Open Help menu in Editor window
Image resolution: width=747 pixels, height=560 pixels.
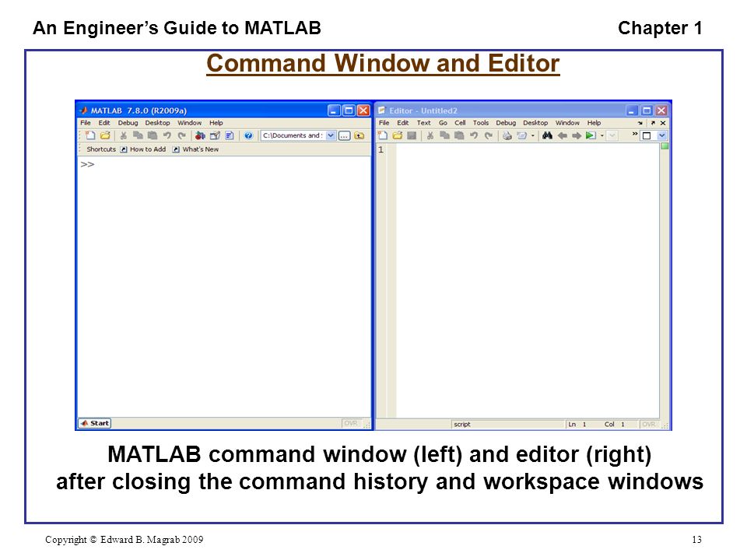[x=594, y=123]
